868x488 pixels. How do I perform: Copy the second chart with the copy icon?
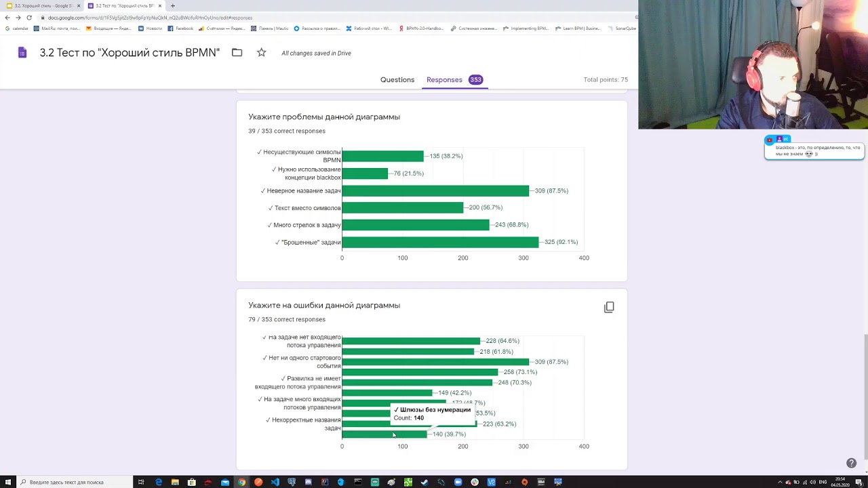[609, 307]
